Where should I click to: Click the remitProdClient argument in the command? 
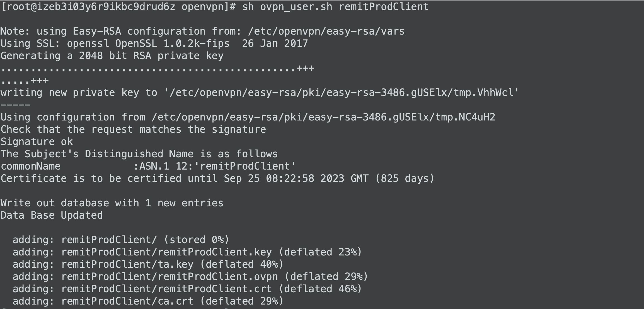click(384, 7)
